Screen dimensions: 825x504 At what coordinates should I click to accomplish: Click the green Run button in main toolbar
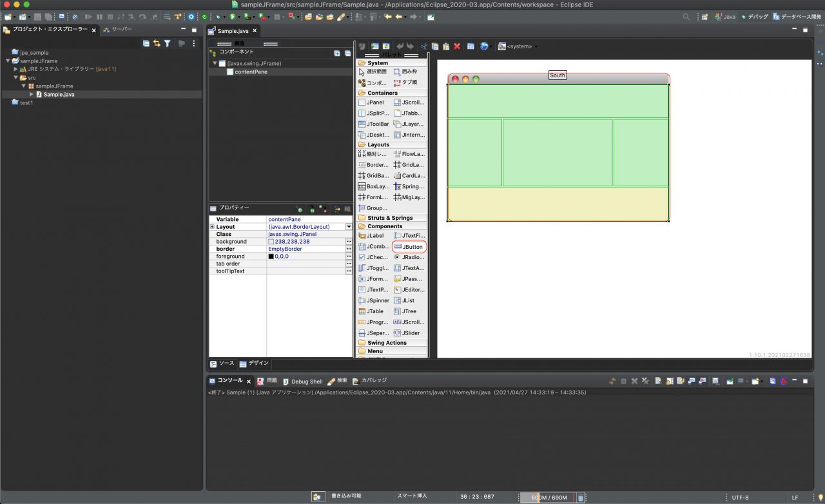pyautogui.click(x=233, y=17)
